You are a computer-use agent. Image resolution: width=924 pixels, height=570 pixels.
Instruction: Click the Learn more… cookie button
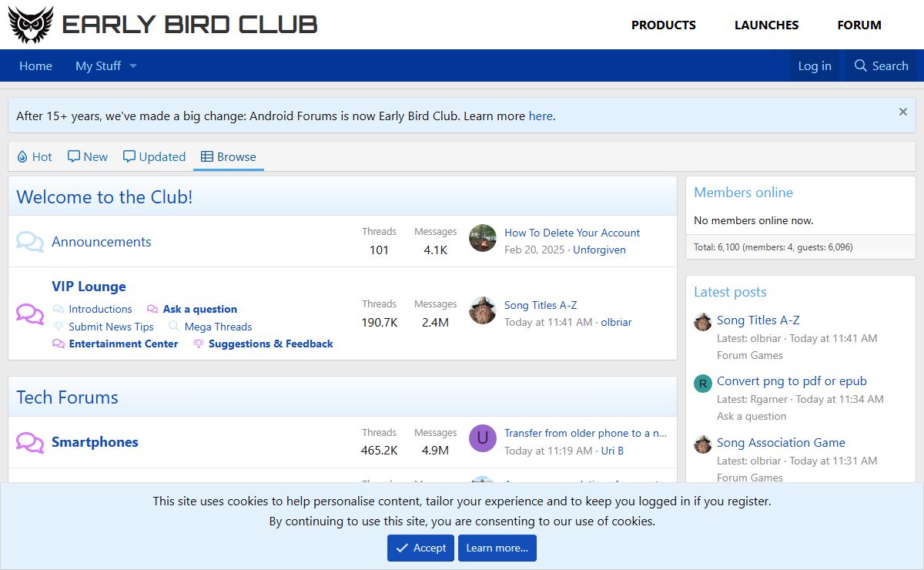click(497, 548)
